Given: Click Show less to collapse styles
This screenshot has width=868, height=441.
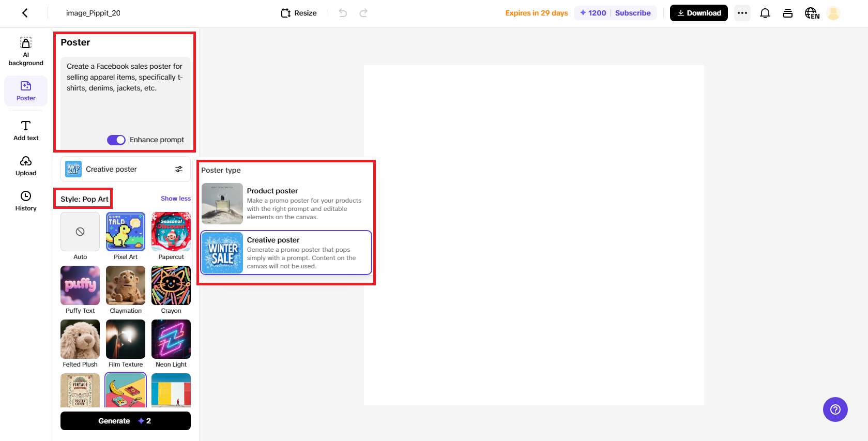Looking at the screenshot, I should (x=176, y=199).
